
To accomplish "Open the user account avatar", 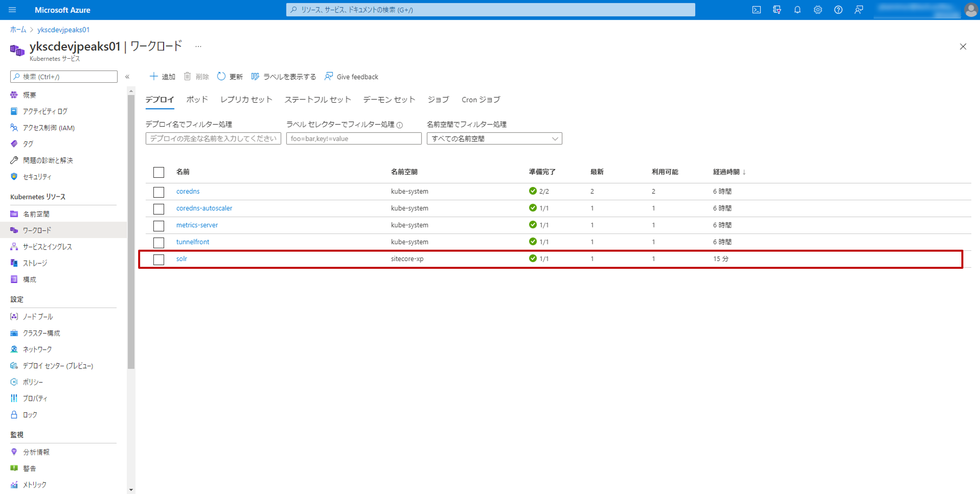I will 971,10.
